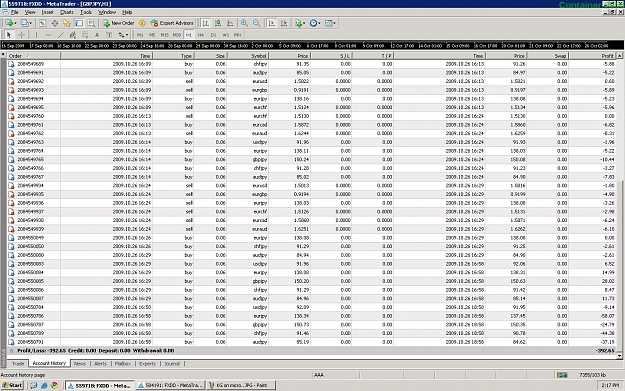Switch chart to Candlesticks mode

(x=218, y=23)
